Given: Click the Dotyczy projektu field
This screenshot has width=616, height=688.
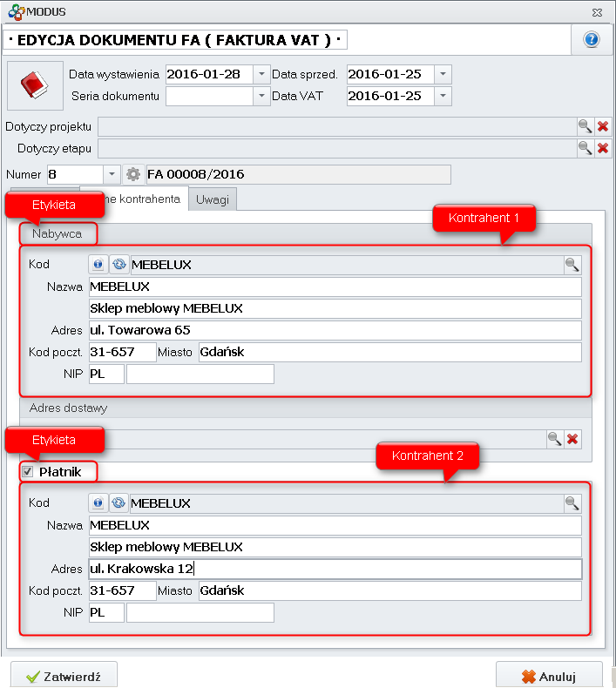Looking at the screenshot, I should [x=337, y=126].
